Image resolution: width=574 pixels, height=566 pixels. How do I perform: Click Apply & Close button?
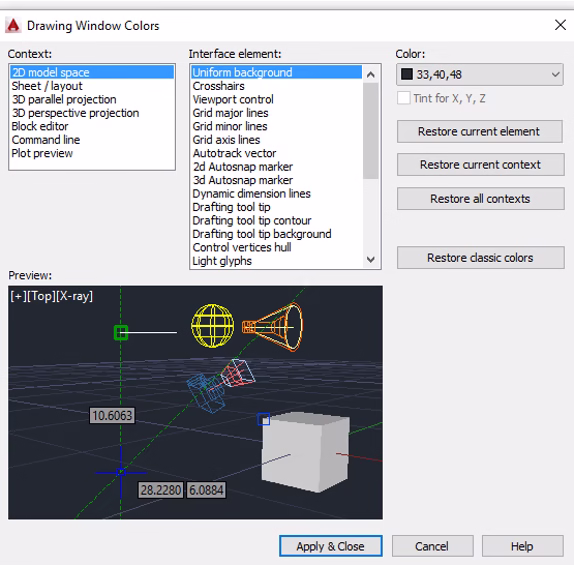pos(331,546)
